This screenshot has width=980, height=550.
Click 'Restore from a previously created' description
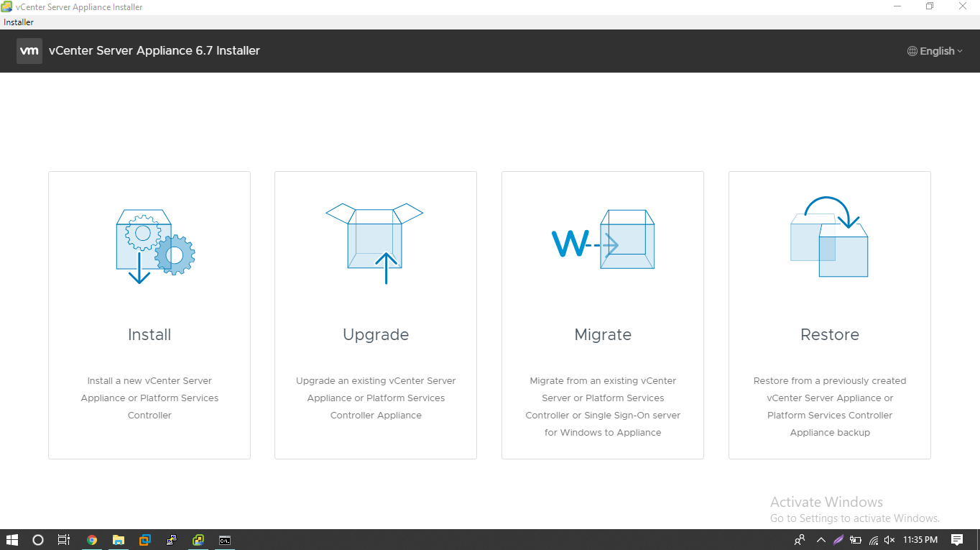(830, 406)
